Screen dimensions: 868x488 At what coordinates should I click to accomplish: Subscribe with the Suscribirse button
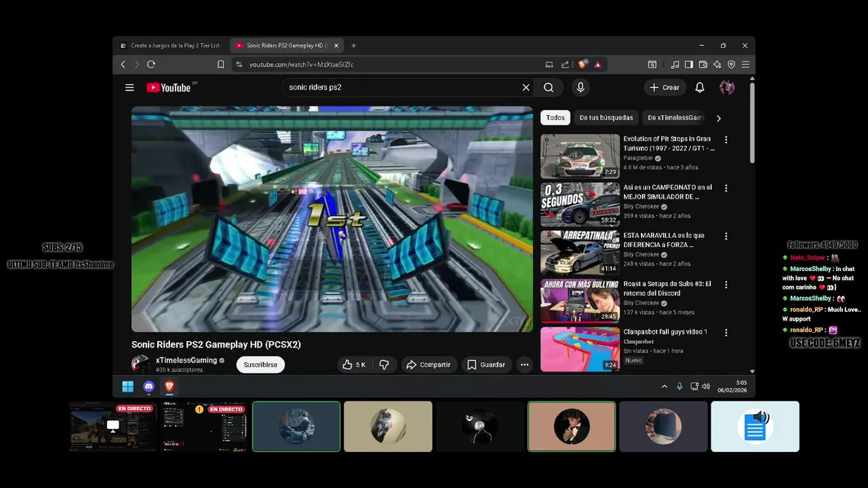pyautogui.click(x=260, y=365)
